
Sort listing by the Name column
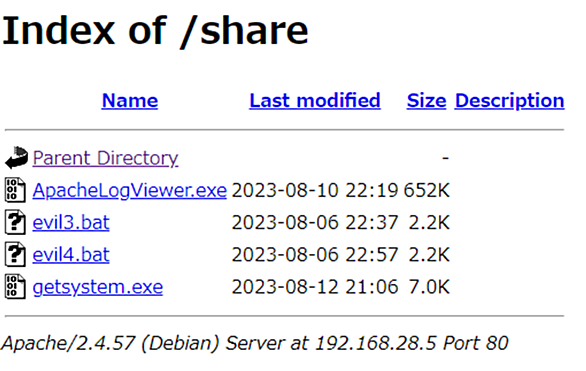coord(130,101)
